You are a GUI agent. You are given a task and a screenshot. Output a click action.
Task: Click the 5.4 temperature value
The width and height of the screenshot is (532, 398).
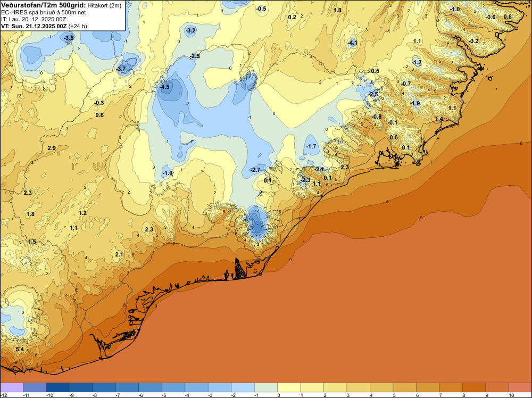tap(20, 349)
